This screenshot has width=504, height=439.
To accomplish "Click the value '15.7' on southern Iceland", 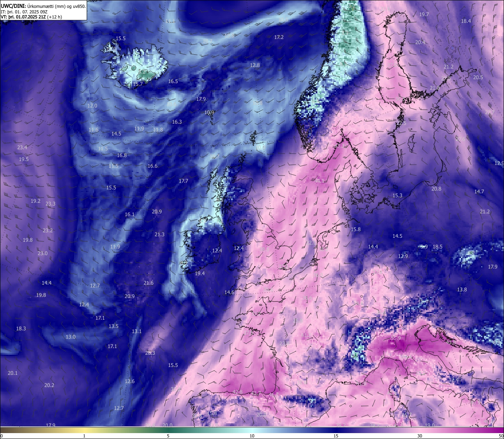I will (138, 84).
